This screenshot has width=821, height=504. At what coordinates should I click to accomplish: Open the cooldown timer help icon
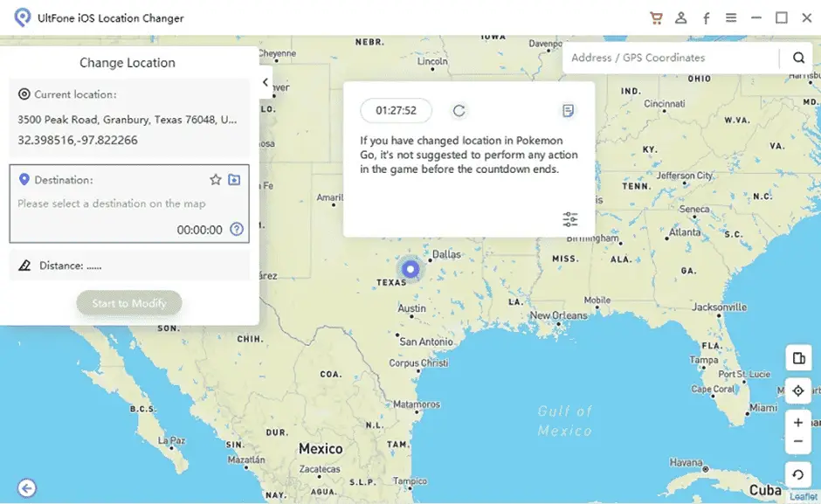click(x=237, y=229)
